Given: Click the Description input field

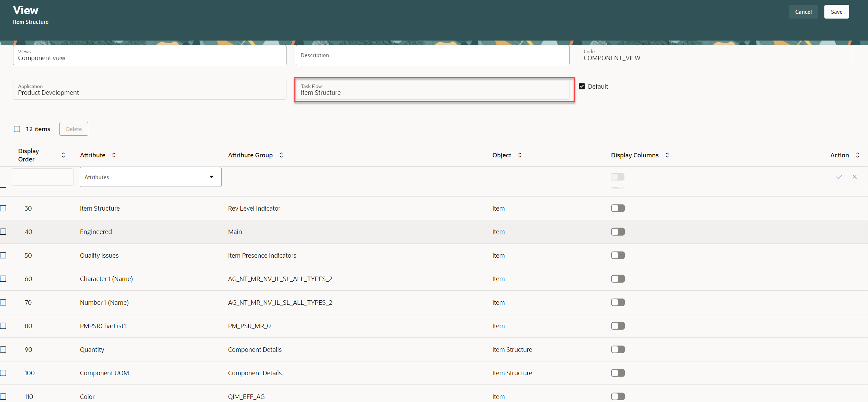Looking at the screenshot, I should coord(432,55).
